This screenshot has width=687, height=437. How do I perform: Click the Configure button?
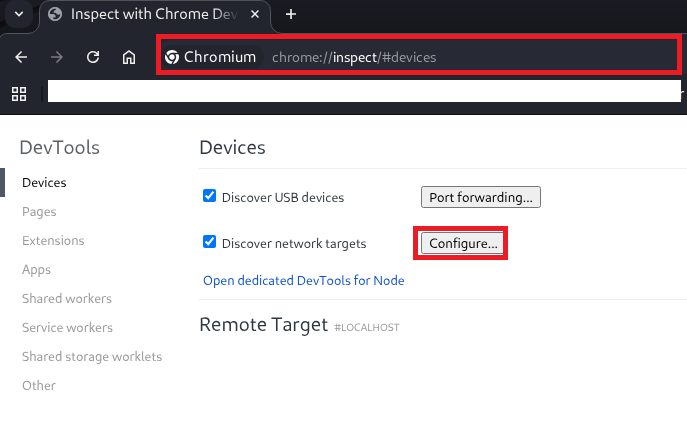pyautogui.click(x=462, y=243)
